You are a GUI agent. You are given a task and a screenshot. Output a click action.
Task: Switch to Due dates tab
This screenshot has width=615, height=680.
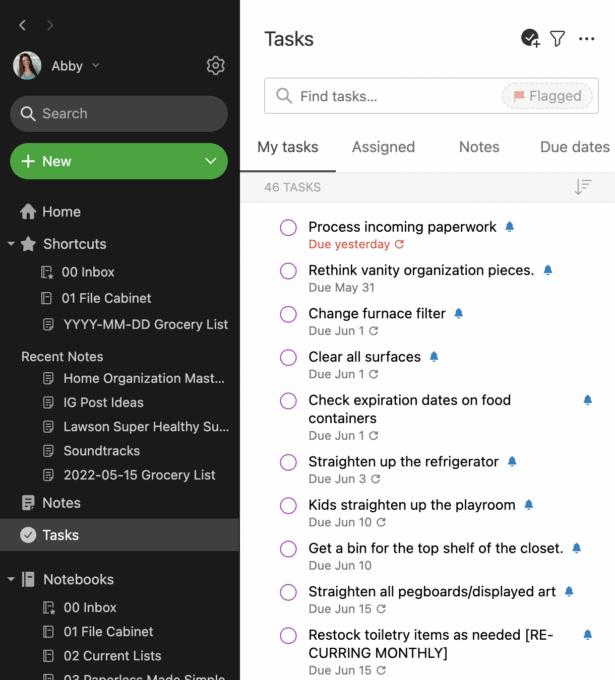pos(575,147)
